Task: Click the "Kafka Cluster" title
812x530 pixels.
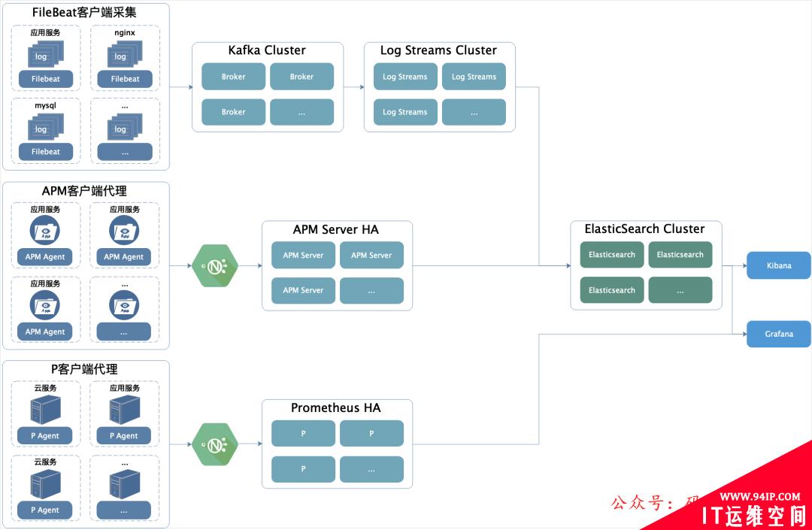Action: click(x=267, y=50)
